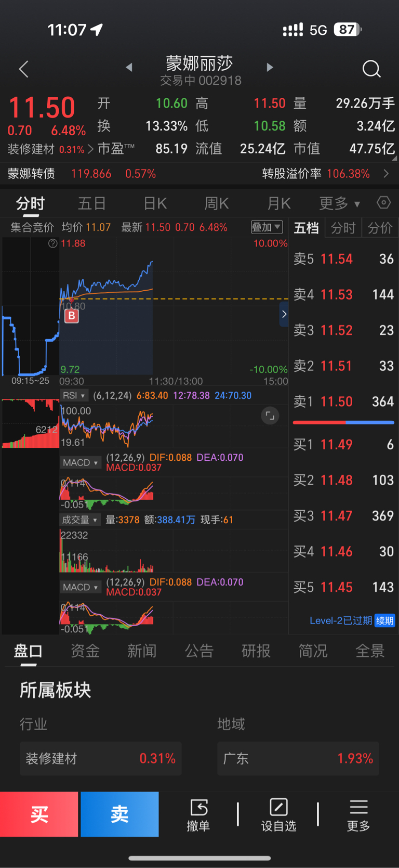Open the bottom MACD indicator dropdown
This screenshot has height=868, width=399.
click(x=80, y=587)
